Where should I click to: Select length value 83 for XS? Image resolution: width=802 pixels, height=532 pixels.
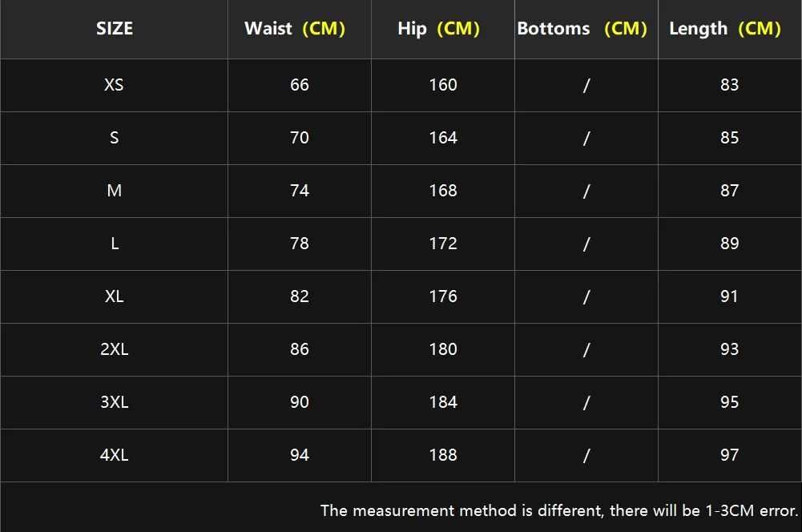(x=729, y=85)
